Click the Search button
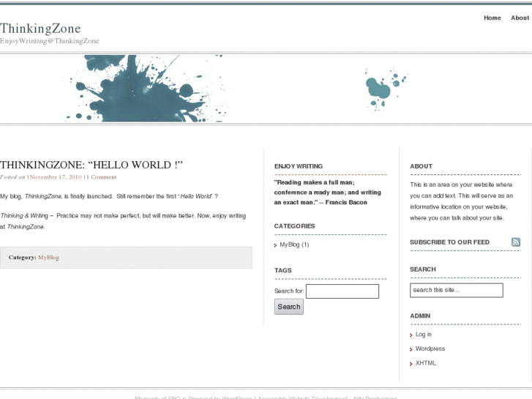The height and width of the screenshot is (399, 532). [x=289, y=307]
